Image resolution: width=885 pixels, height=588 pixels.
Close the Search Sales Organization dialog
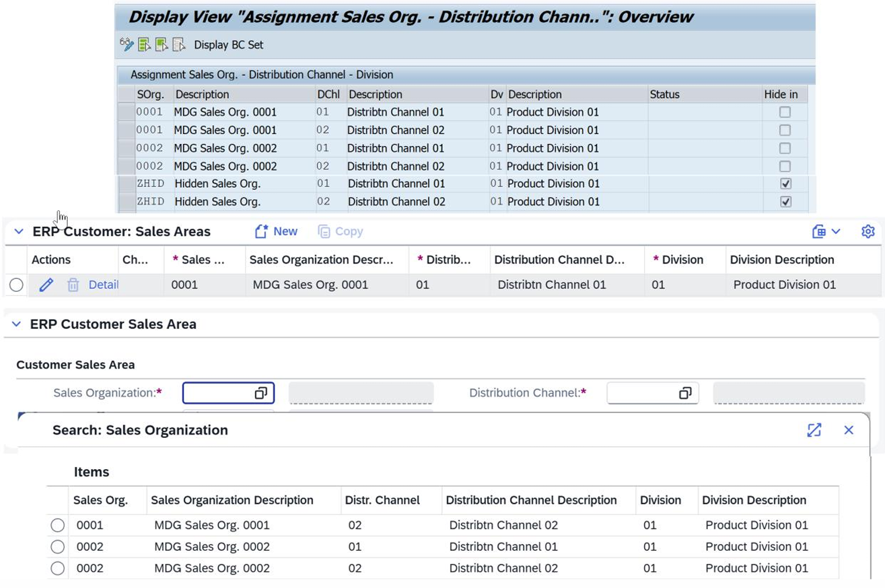(x=849, y=430)
